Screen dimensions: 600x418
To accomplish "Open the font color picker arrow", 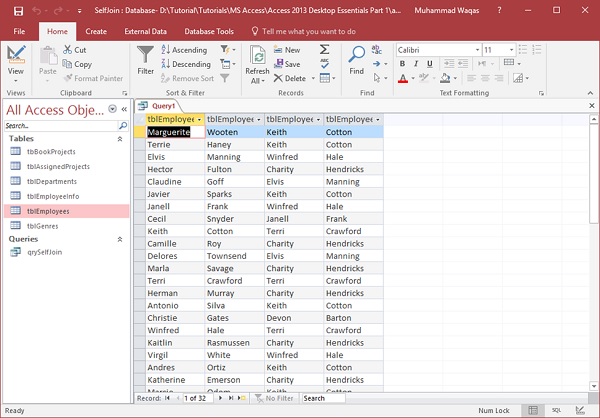I will pyautogui.click(x=412, y=79).
